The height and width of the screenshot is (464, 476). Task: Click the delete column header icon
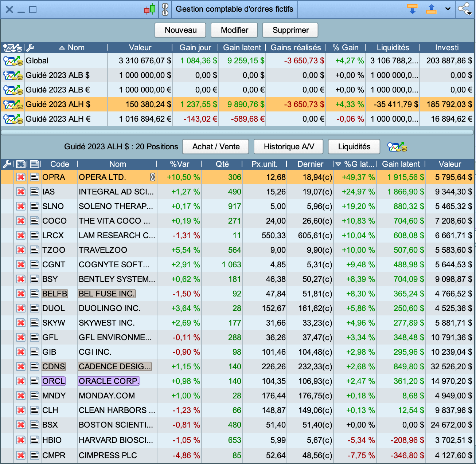click(x=21, y=164)
